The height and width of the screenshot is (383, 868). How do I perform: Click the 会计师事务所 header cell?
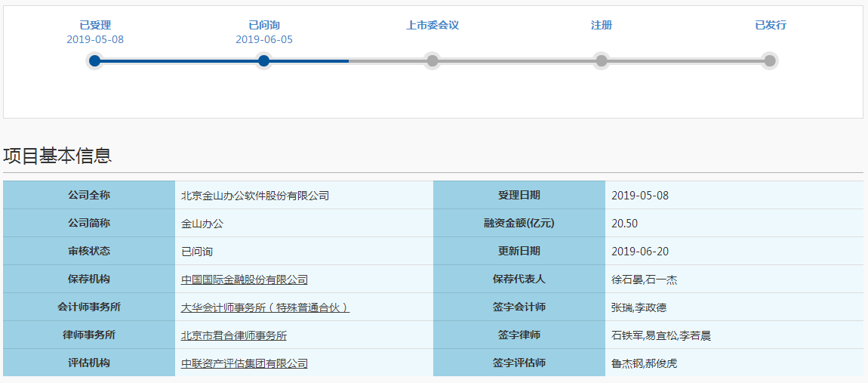[x=89, y=307]
